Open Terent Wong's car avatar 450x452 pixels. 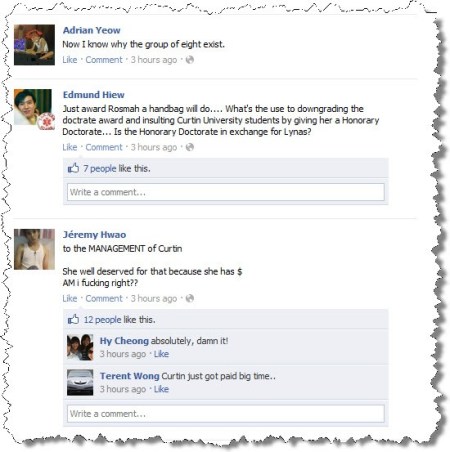point(80,382)
